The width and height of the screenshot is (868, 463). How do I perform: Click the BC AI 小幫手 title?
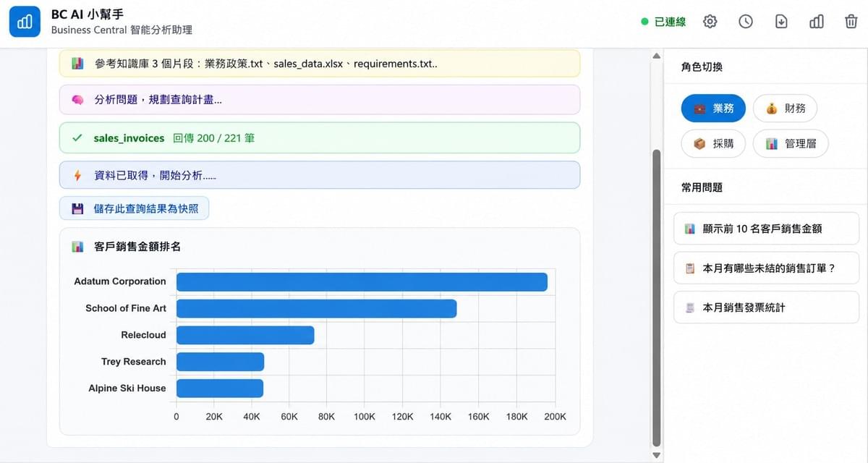(86, 14)
